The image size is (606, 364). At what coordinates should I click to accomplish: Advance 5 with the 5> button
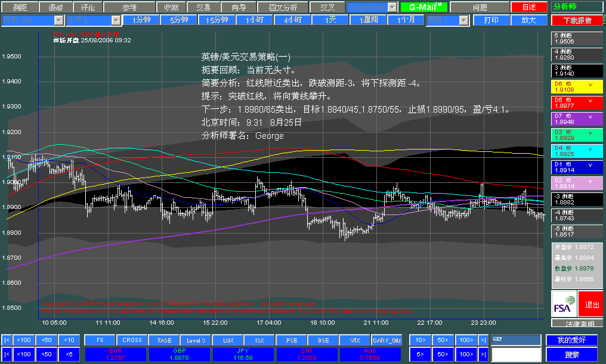point(420,354)
